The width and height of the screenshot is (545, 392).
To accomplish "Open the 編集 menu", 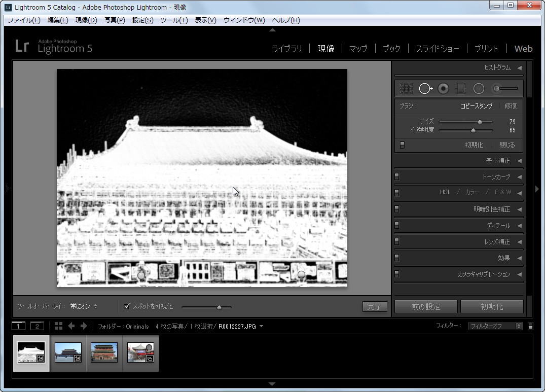I will tap(58, 20).
